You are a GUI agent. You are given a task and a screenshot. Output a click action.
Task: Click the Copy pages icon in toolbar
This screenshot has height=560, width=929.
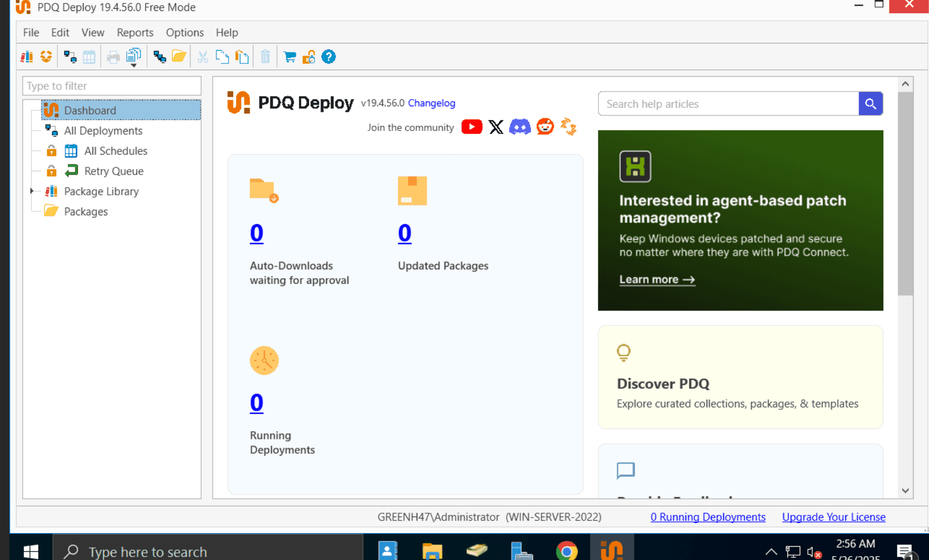(222, 57)
